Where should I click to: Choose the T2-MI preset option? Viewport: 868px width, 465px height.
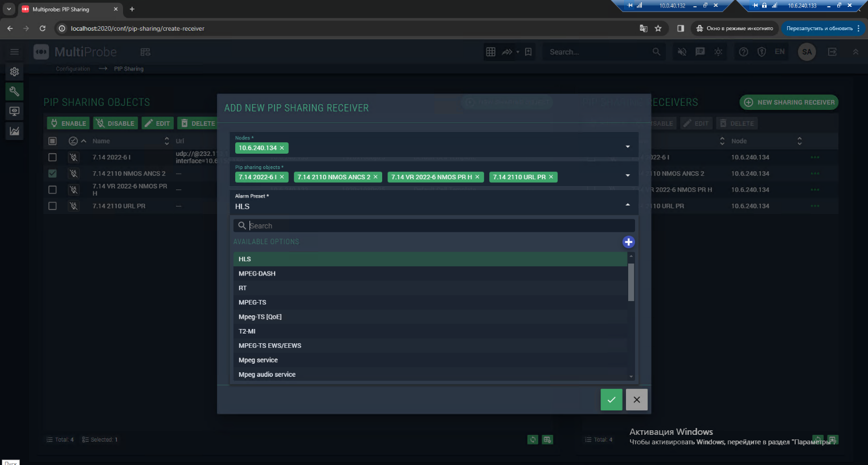coord(247,331)
